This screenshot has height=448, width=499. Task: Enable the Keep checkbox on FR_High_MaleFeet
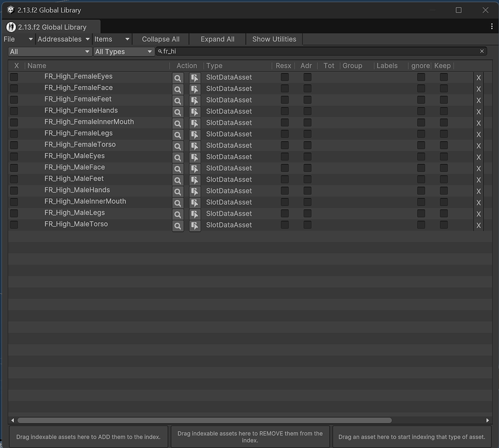[443, 179]
